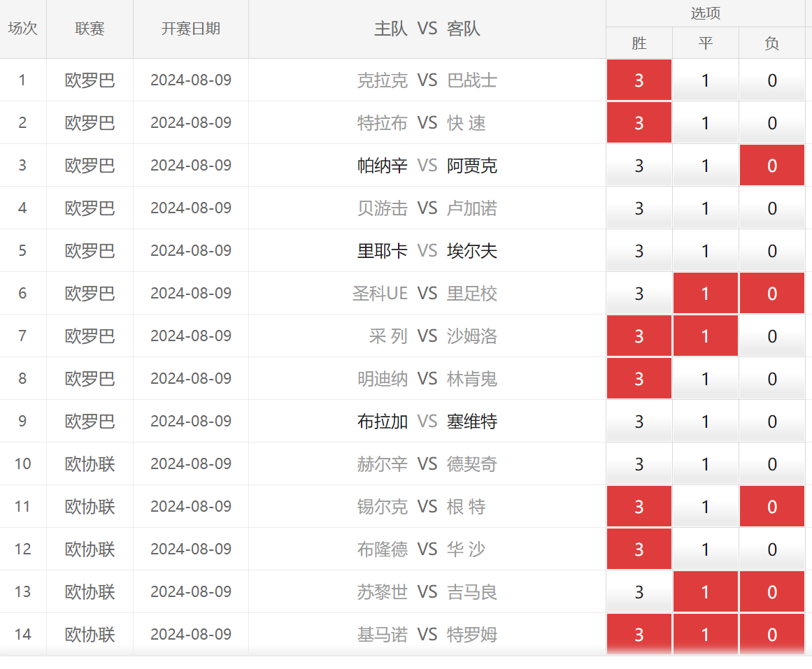Deselect loss option 0 for 基马诺 VS 特罗姆

[x=771, y=634]
